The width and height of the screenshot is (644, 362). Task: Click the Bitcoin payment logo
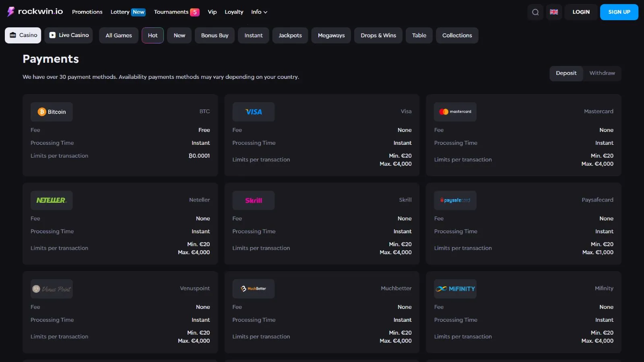tap(52, 112)
